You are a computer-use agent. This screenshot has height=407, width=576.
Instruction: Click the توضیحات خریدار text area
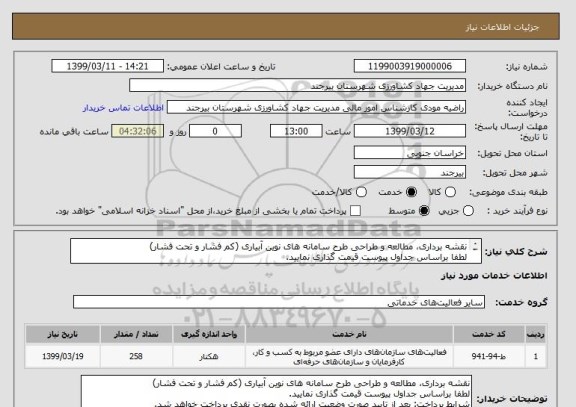(x=276, y=391)
